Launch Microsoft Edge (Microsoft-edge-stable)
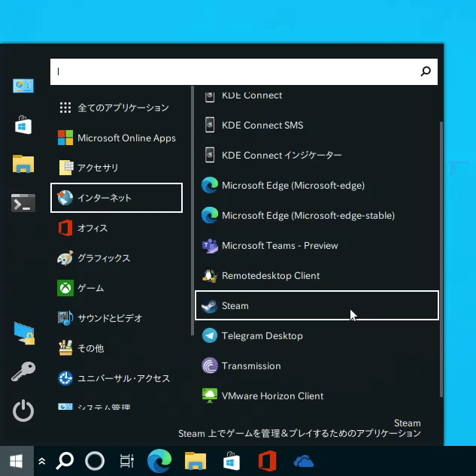 coord(317,215)
